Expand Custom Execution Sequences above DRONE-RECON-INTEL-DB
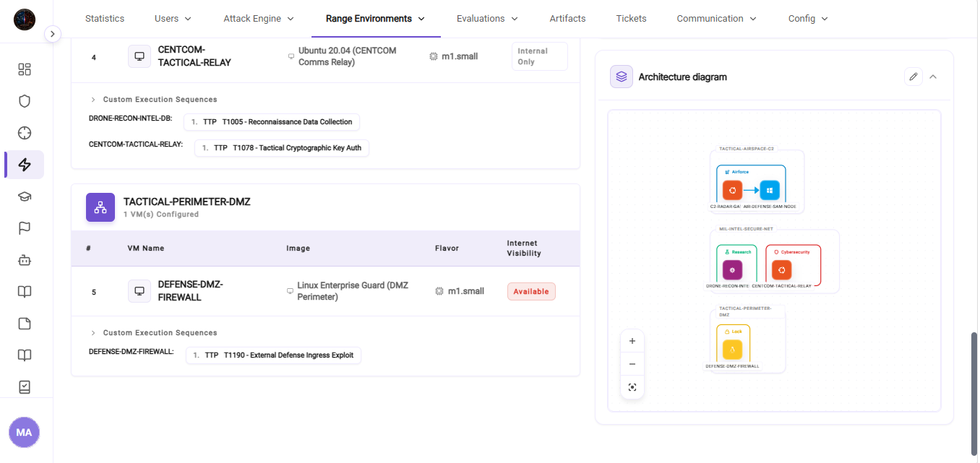This screenshot has width=980, height=463. pos(153,100)
